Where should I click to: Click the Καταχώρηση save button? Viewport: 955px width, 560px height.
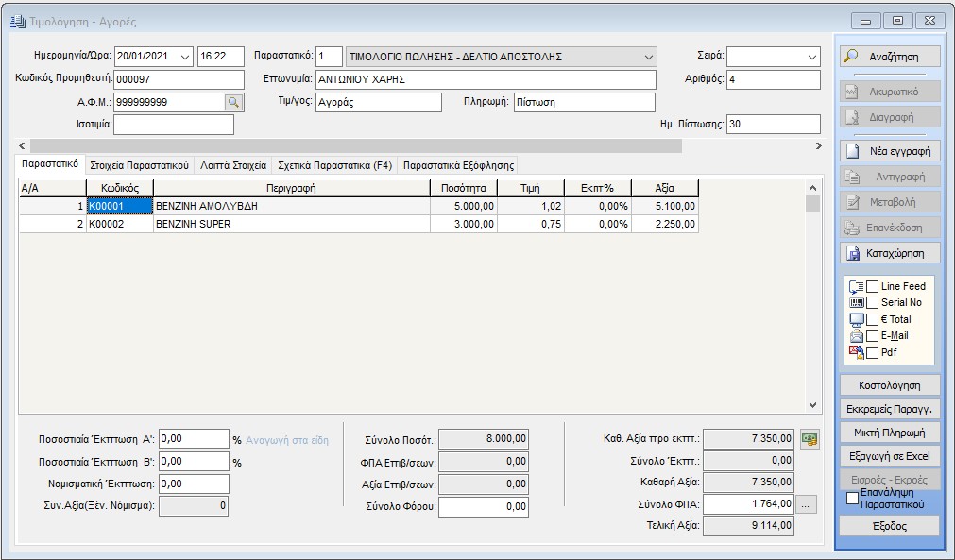[x=890, y=253]
